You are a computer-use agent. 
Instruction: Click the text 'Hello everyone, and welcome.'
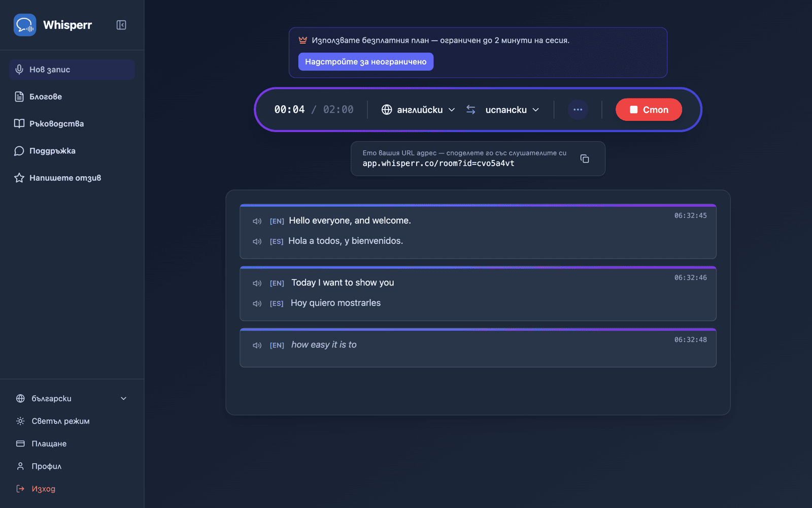point(350,220)
